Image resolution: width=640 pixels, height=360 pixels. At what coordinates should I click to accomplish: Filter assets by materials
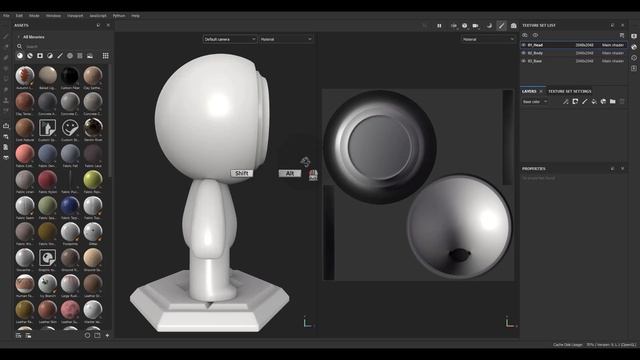pyautogui.click(x=20, y=56)
